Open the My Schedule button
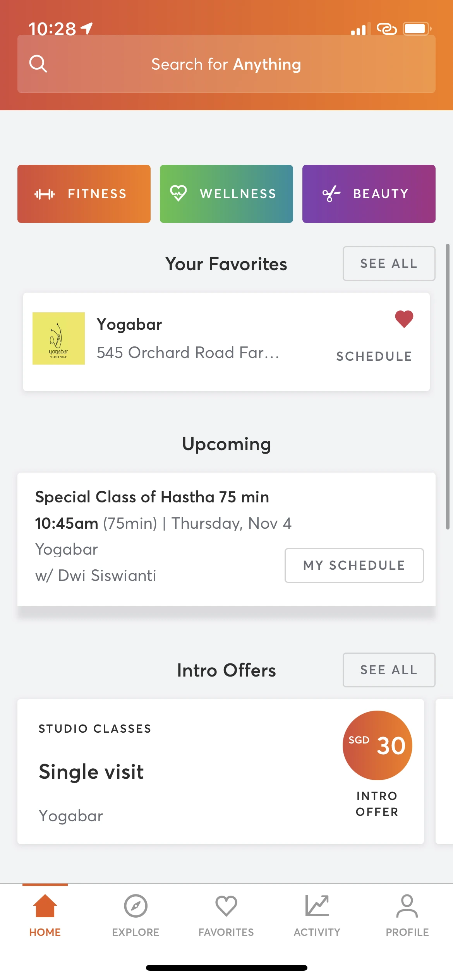The height and width of the screenshot is (980, 453). pos(354,565)
